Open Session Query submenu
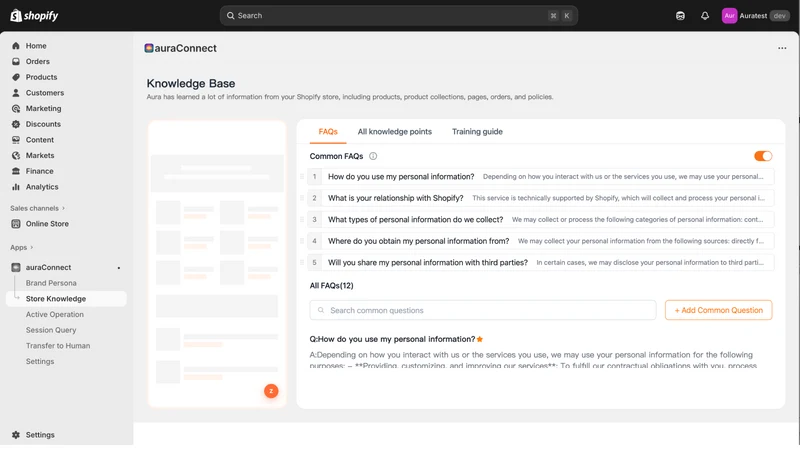The height and width of the screenshot is (450, 800). [51, 330]
